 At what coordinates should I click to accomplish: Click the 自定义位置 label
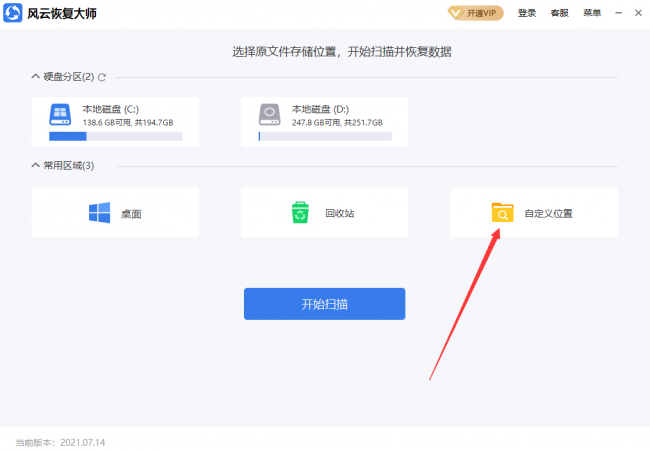point(548,213)
